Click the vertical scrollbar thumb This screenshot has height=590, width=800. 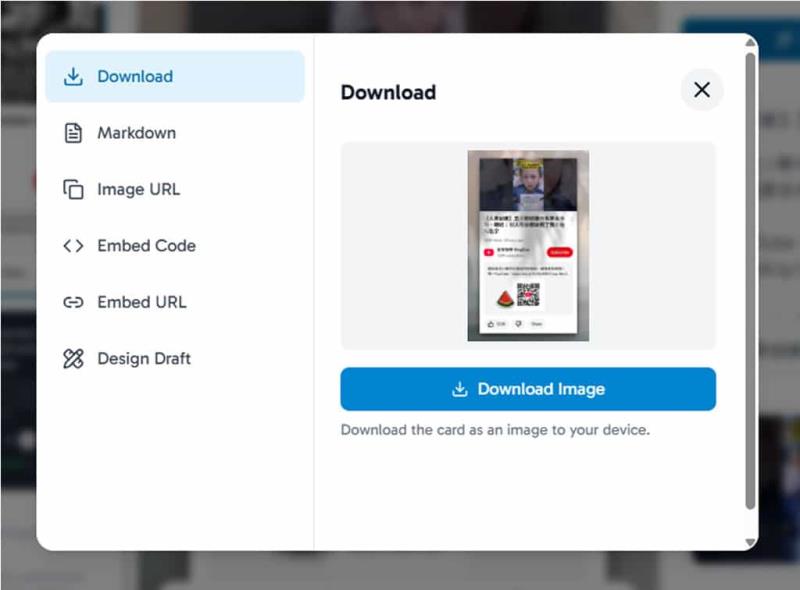750,281
